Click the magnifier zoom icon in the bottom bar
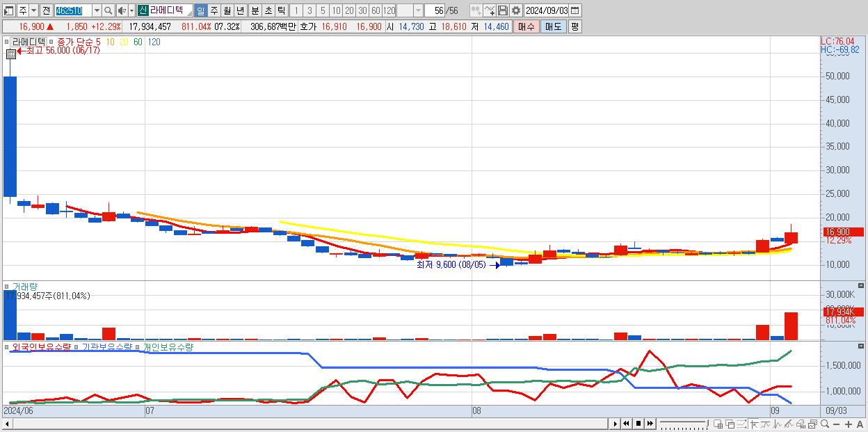 824,424
